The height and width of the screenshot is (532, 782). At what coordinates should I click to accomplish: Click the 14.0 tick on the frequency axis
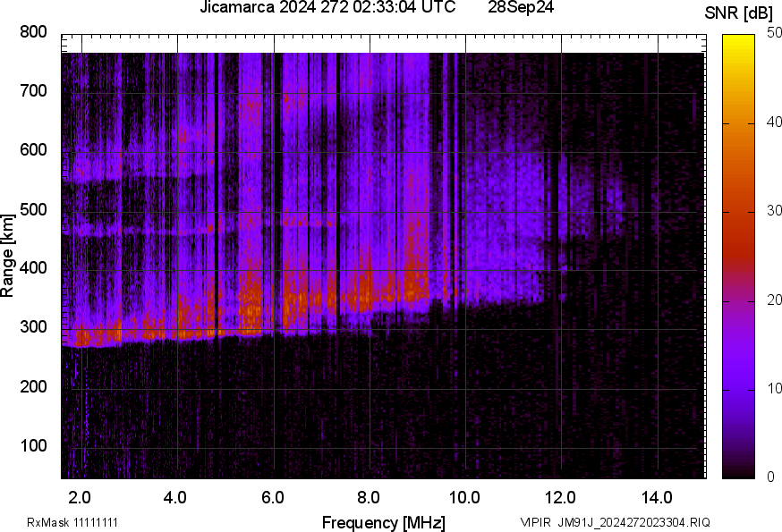click(x=657, y=496)
